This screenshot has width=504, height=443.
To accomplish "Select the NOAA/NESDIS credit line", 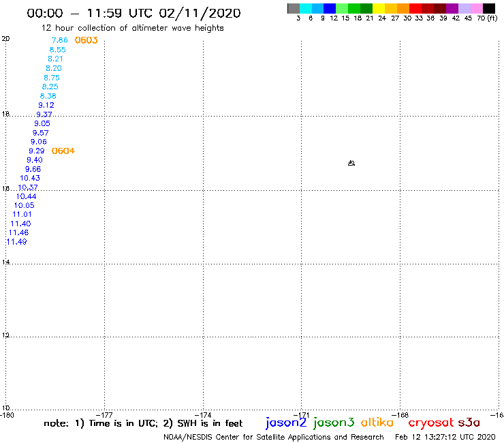I will pyautogui.click(x=274, y=438).
